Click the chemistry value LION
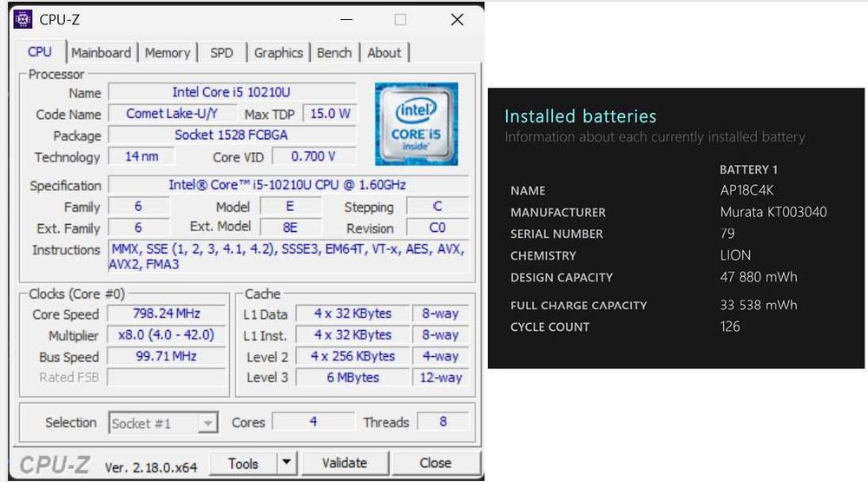This screenshot has height=482, width=868. (x=735, y=255)
